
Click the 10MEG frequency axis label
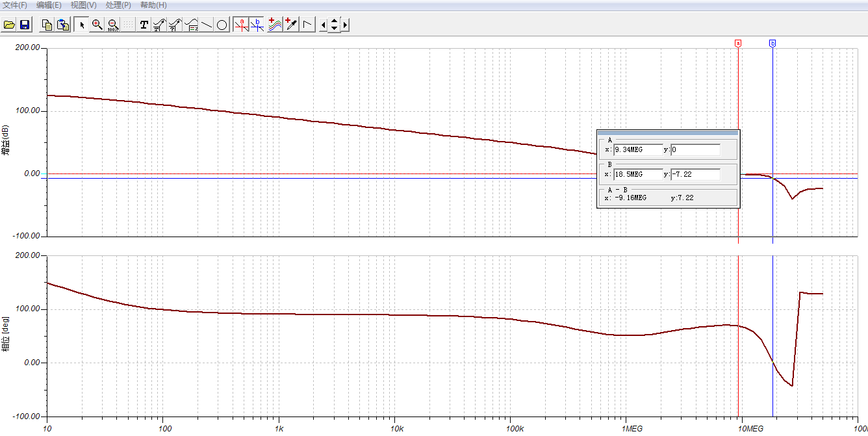[x=752, y=430]
